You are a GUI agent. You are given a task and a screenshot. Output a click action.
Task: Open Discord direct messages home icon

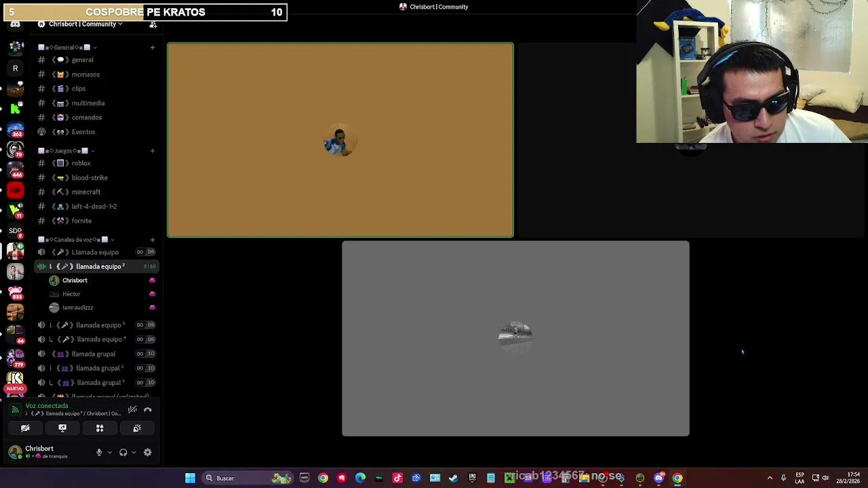pyautogui.click(x=15, y=24)
